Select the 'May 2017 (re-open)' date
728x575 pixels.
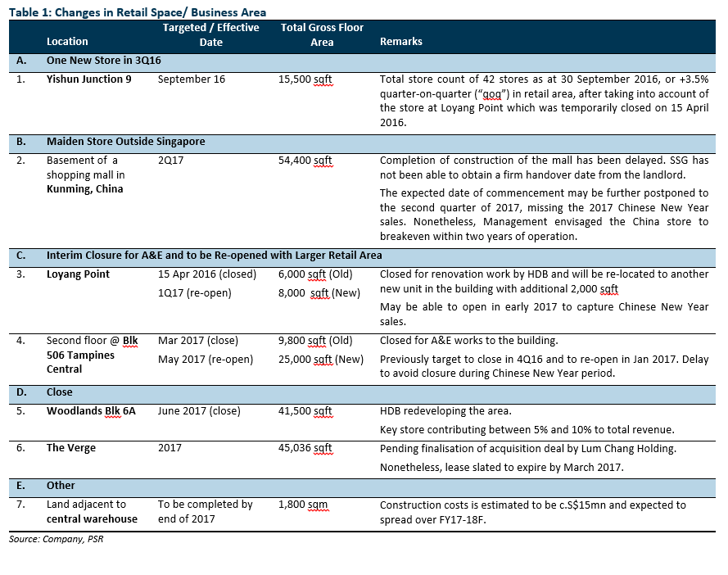tap(206, 360)
